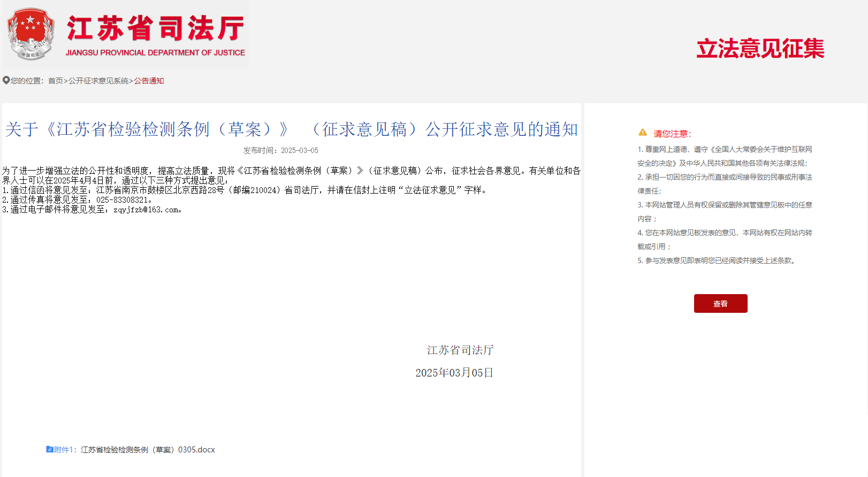The height and width of the screenshot is (477, 868).
Task: Open 公开征求意见系统 breadcrumb link
Action: click(x=98, y=81)
